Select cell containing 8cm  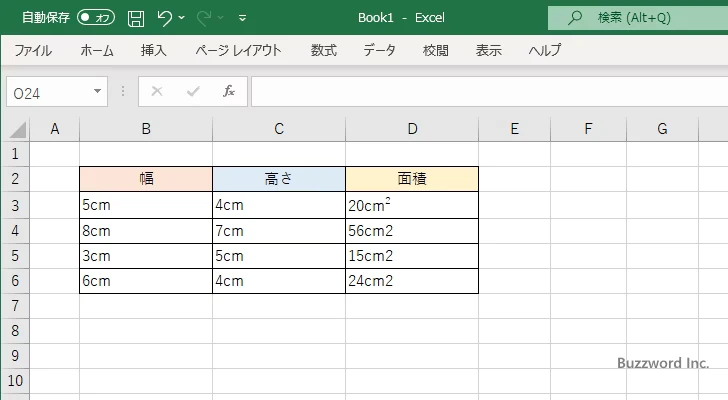(x=146, y=231)
